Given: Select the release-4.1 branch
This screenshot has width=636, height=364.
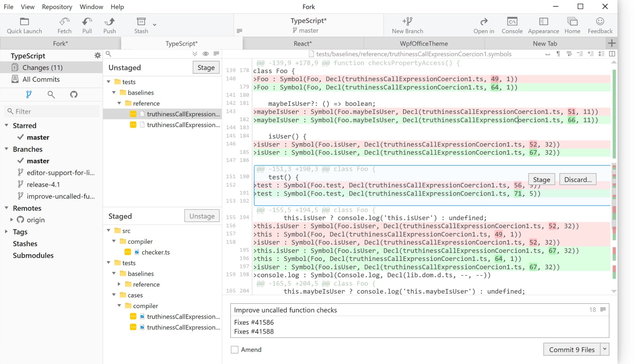Looking at the screenshot, I should (x=43, y=184).
